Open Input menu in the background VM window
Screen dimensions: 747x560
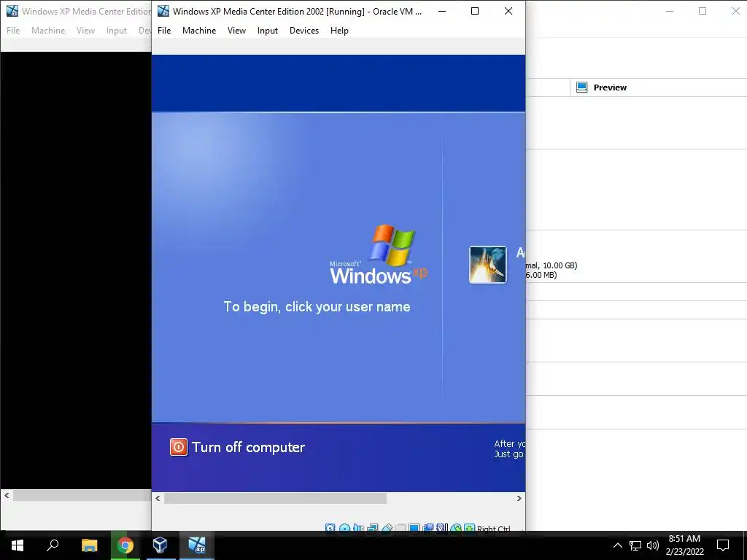[116, 31]
